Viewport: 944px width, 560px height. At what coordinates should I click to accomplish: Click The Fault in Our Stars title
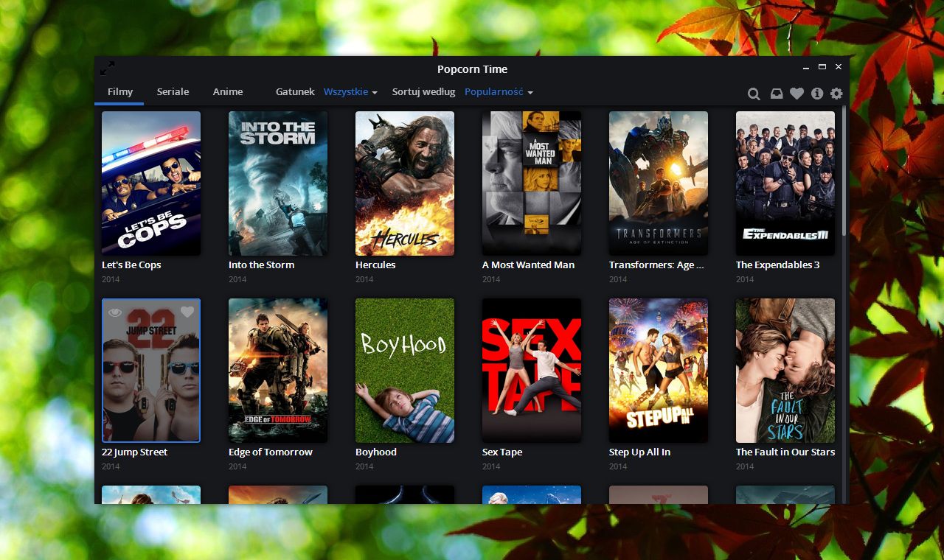(785, 452)
